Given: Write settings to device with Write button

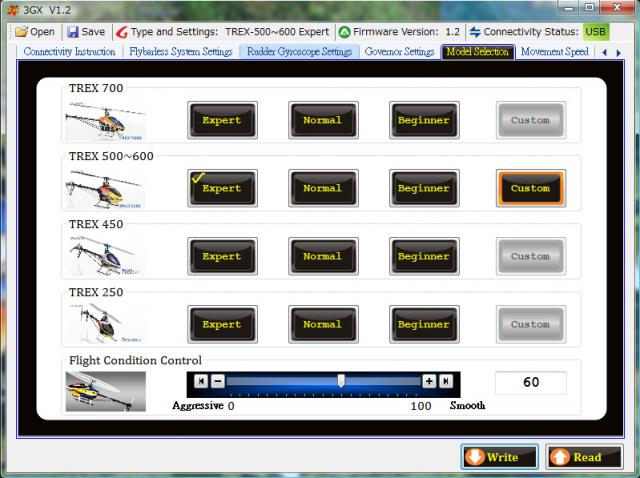Looking at the screenshot, I should pyautogui.click(x=500, y=457).
